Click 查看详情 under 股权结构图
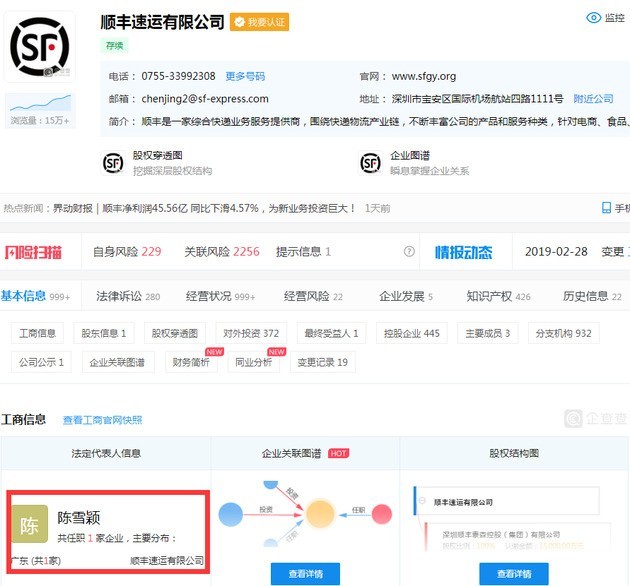Screen dimensions: 630x586 tap(514, 574)
